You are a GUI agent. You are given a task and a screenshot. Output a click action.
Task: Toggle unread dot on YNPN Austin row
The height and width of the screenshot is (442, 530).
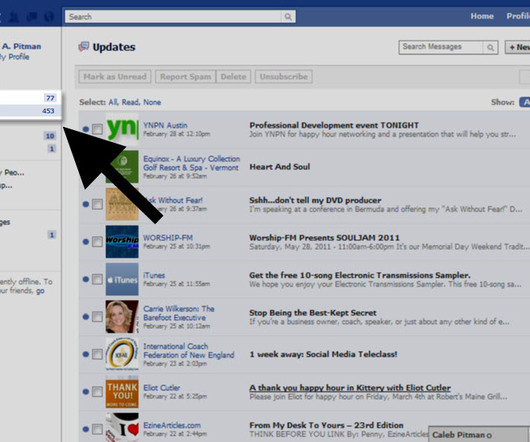pos(86,129)
